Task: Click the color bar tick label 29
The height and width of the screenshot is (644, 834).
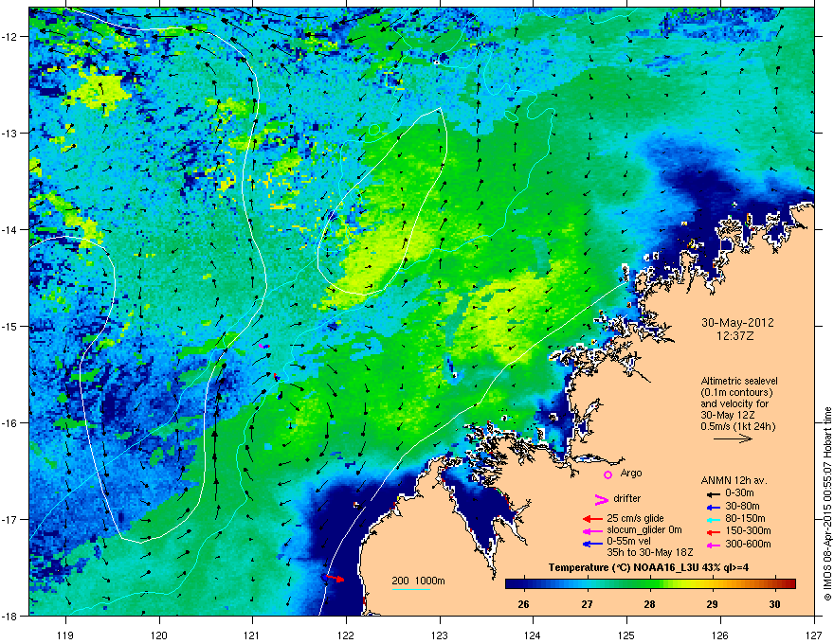Action: [712, 604]
